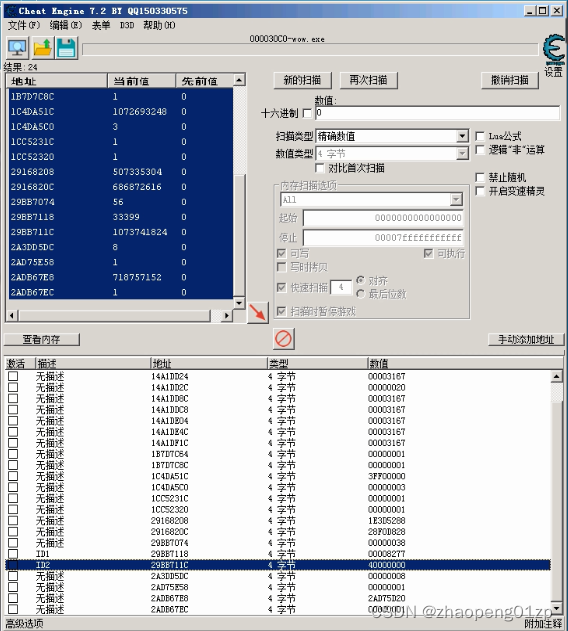Toggle 扫描时暂停游戏 checkbox
Image resolution: width=568 pixels, height=631 pixels.
point(281,311)
